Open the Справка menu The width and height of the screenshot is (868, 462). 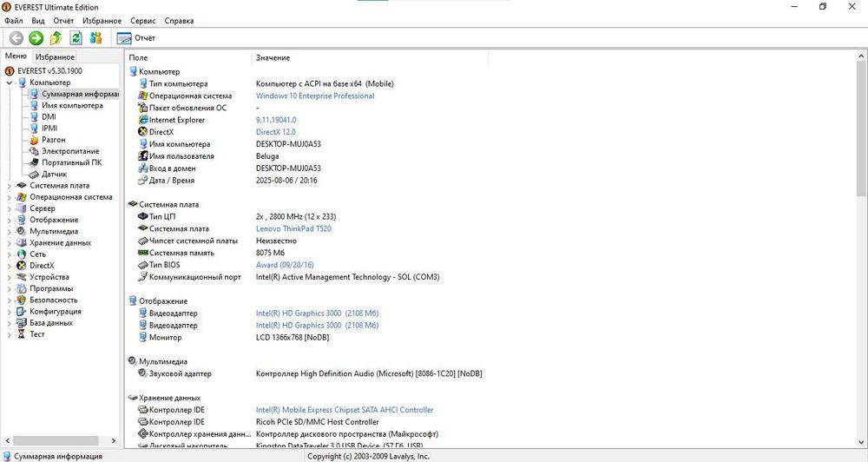coord(179,21)
